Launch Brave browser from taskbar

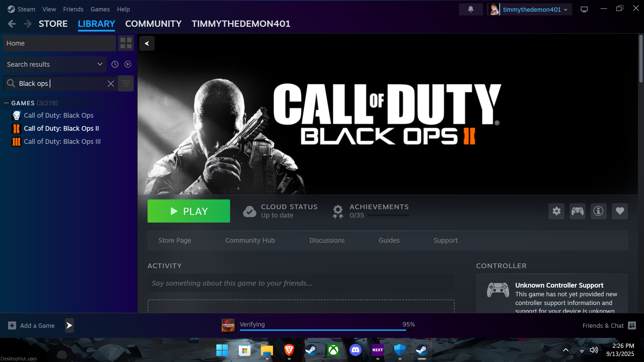(x=289, y=350)
